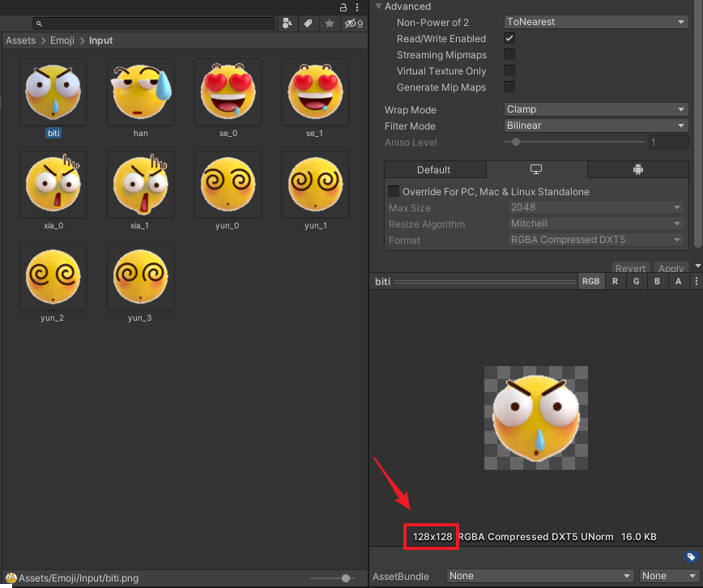Viewport: 703px width, 588px height.
Task: Adjust the Aniso Level slider
Action: 516,141
